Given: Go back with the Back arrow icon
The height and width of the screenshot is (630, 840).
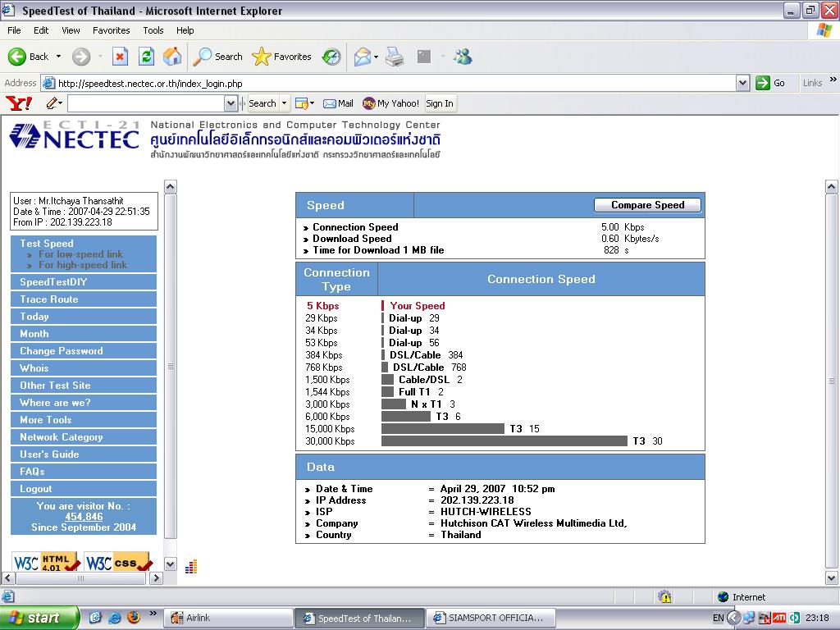Looking at the screenshot, I should 17,57.
